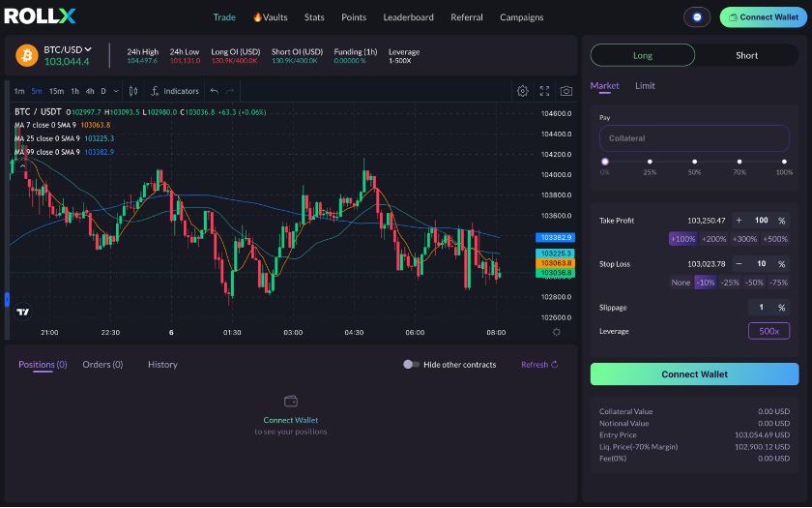Click the Take Profit percent value 100
The width and height of the screenshot is (812, 508).
pyautogui.click(x=762, y=221)
